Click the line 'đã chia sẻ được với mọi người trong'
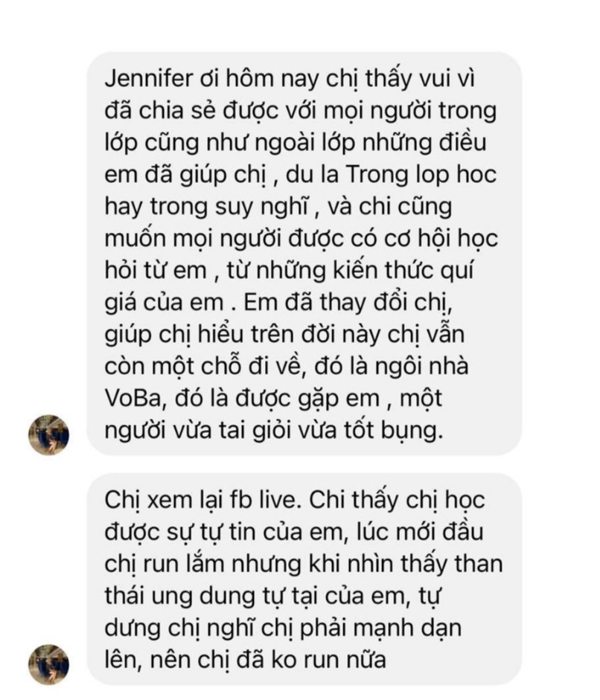Screen dimensions: 600x700 pyautogui.click(x=300, y=111)
